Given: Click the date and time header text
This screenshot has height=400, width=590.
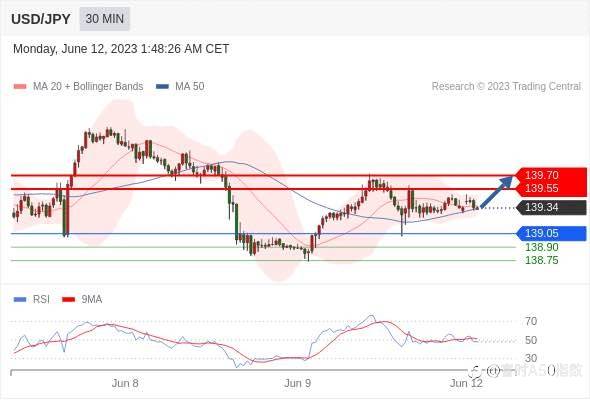Looking at the screenshot, I should [x=121, y=49].
